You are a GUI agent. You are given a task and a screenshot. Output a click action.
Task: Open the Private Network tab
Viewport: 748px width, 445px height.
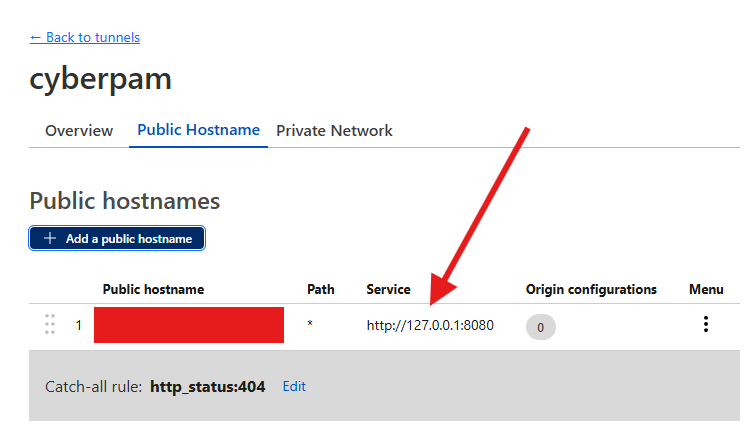pyautogui.click(x=334, y=131)
